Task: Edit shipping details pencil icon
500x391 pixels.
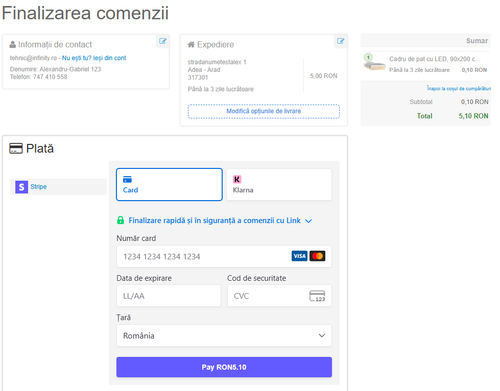Action: click(x=340, y=41)
